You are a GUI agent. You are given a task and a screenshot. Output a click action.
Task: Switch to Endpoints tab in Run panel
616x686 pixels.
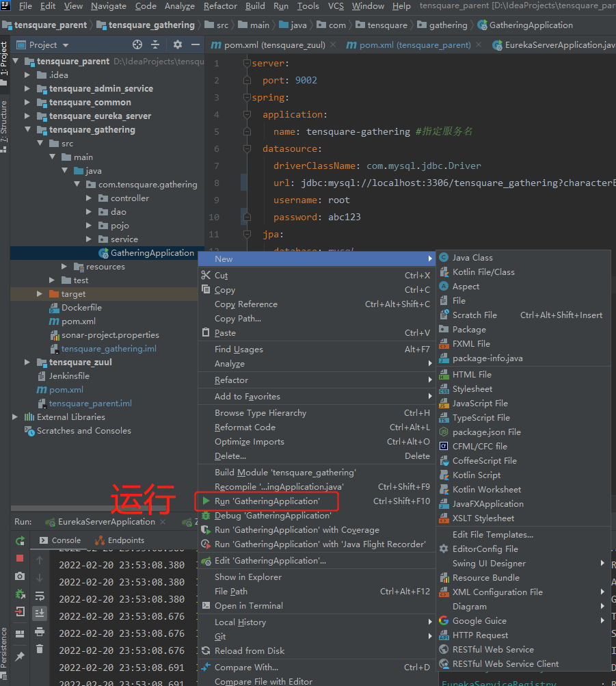tap(120, 540)
